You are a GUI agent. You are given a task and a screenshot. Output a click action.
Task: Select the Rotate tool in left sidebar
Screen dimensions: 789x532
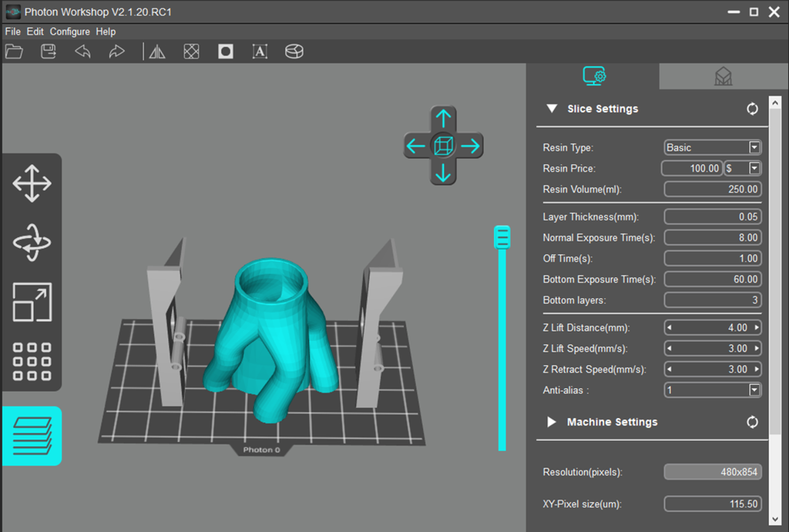tap(32, 243)
